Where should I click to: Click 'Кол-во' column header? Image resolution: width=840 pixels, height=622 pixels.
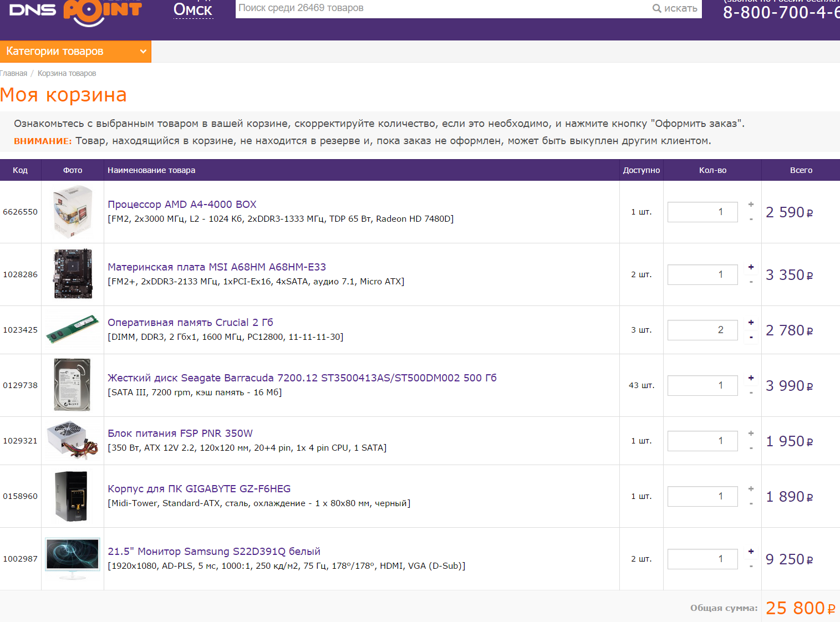[x=712, y=170]
